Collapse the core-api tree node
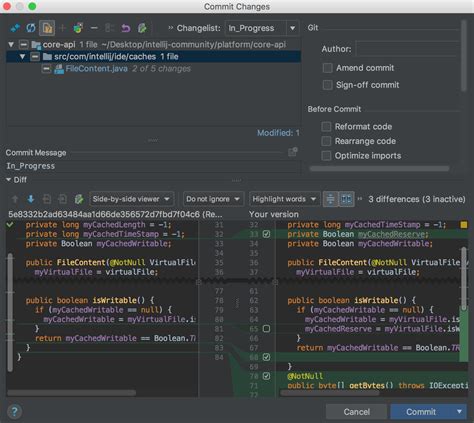 click(11, 44)
